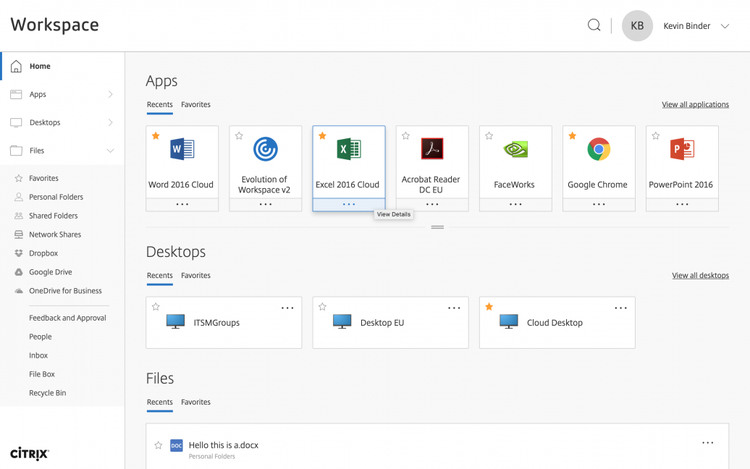Open PowerPoint 2016 more options dots
This screenshot has height=469, width=750.
tap(682, 205)
